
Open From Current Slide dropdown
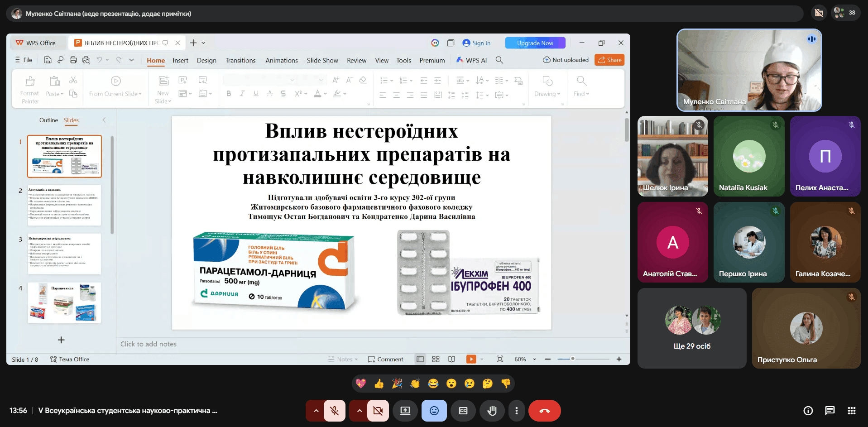(x=115, y=94)
